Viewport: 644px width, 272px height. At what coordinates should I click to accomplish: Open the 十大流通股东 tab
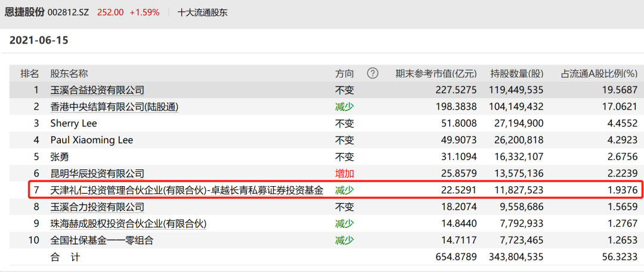[x=202, y=12]
